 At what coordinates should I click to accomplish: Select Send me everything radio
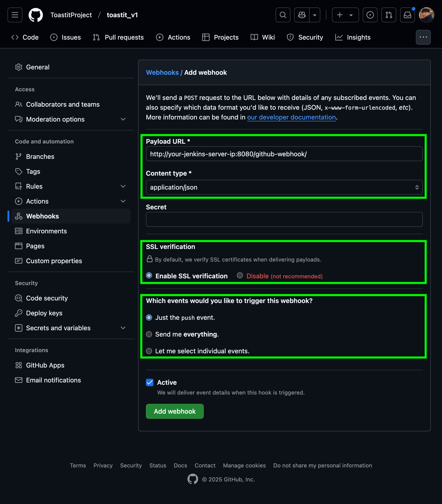pyautogui.click(x=149, y=334)
